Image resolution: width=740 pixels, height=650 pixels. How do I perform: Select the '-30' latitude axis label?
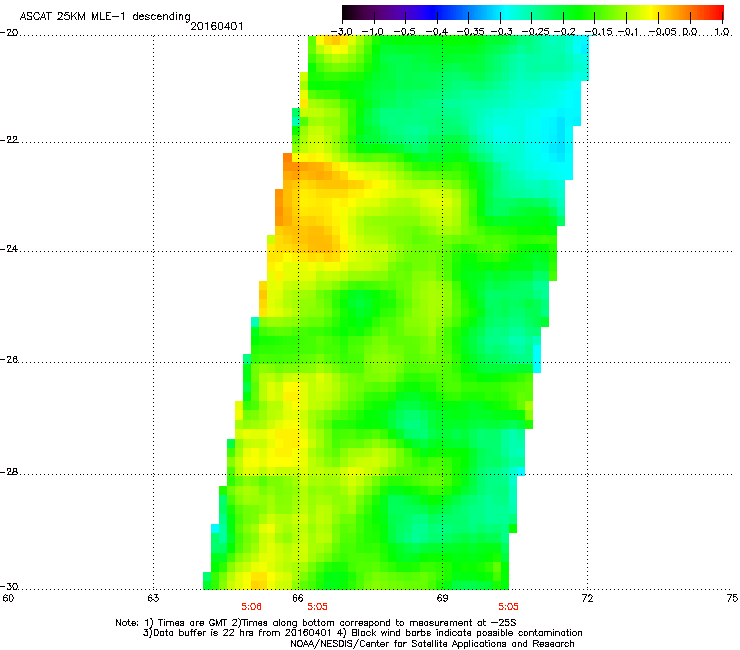coord(9,587)
